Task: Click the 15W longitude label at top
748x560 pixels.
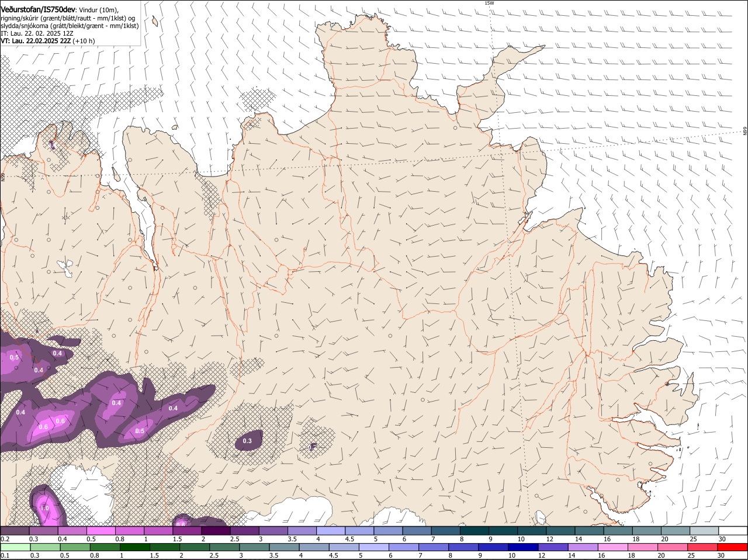Action: pyautogui.click(x=489, y=3)
